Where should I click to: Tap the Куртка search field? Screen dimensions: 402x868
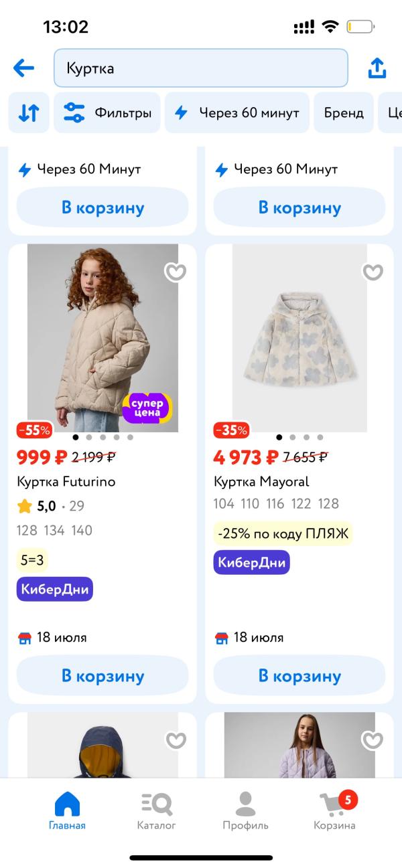click(x=200, y=68)
